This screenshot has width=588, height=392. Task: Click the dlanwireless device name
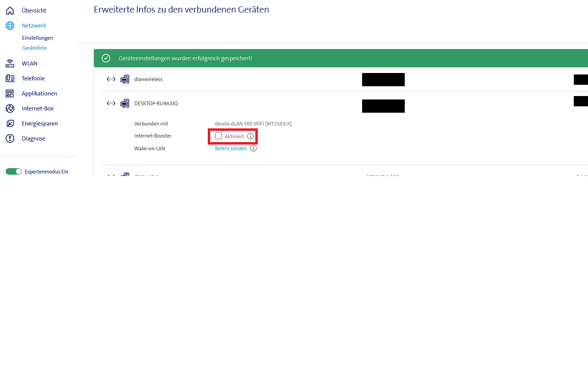pos(148,79)
